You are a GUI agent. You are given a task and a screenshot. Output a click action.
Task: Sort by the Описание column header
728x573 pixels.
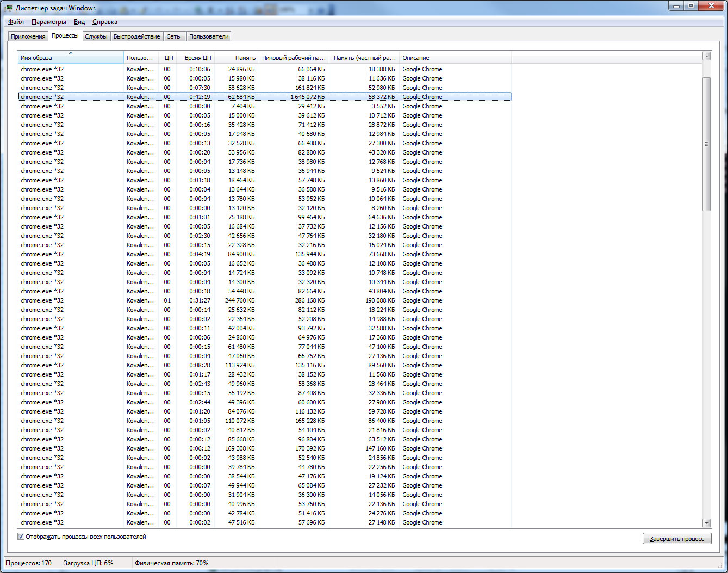pos(456,58)
